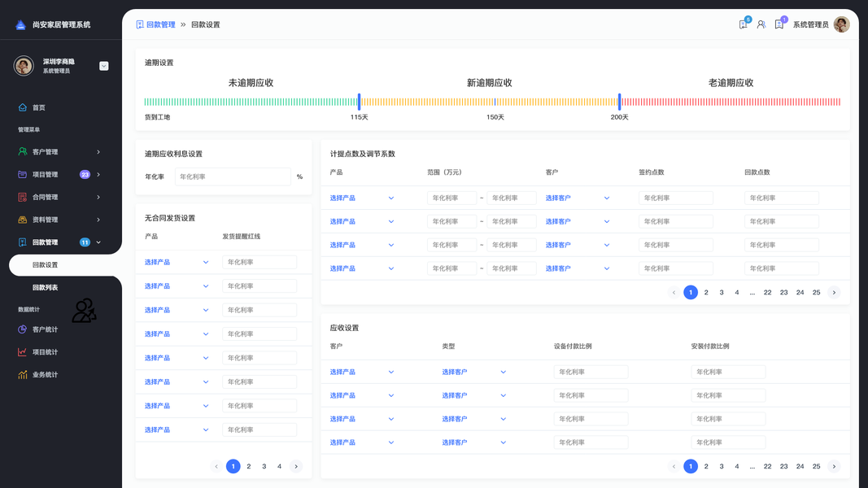Open the 项目统计 menu item
Viewport: 868px width, 488px height.
[x=45, y=352]
